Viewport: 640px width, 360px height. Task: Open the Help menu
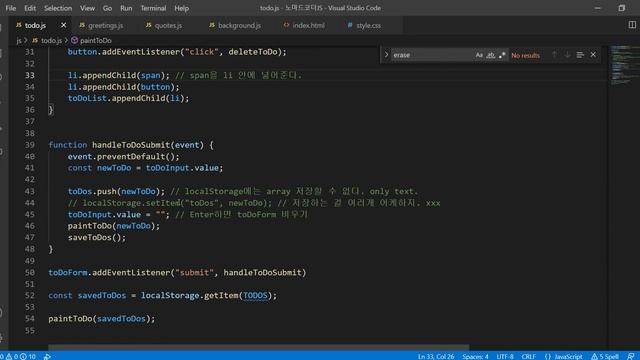click(x=182, y=8)
